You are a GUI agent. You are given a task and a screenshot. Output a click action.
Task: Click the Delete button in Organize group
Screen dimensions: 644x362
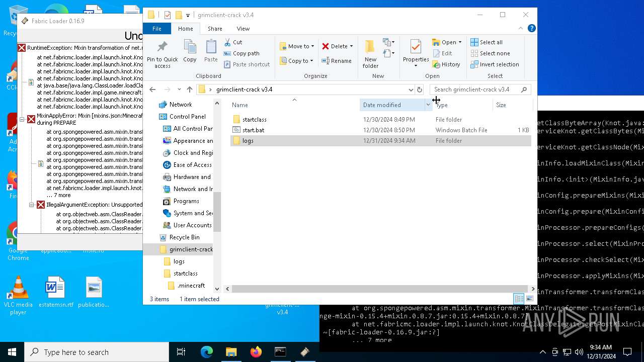click(x=335, y=46)
